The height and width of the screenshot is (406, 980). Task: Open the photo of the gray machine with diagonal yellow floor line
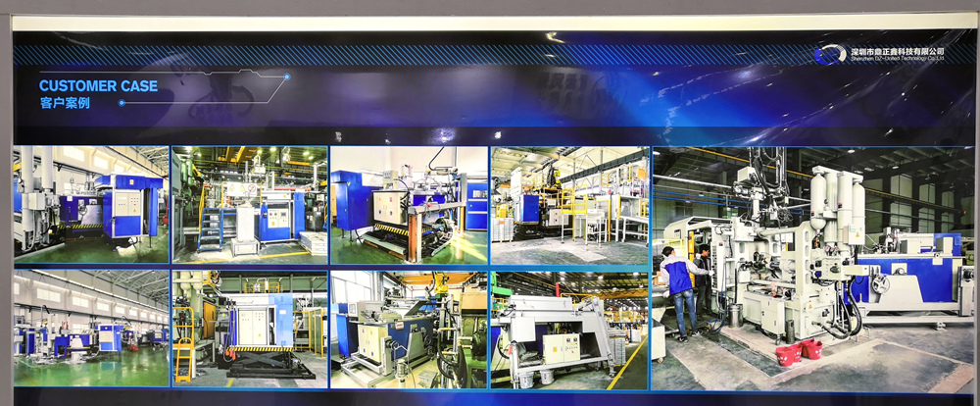pyautogui.click(x=569, y=329)
